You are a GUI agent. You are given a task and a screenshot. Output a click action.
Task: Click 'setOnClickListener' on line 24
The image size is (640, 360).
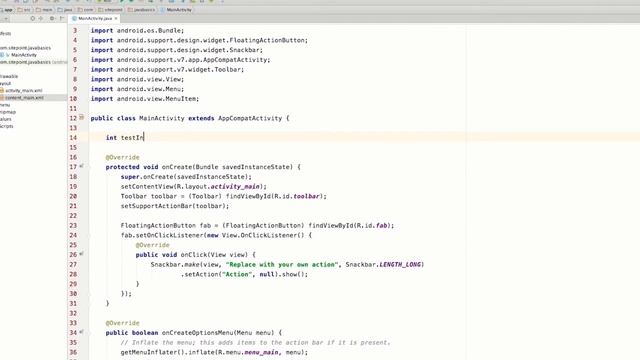pos(169,236)
